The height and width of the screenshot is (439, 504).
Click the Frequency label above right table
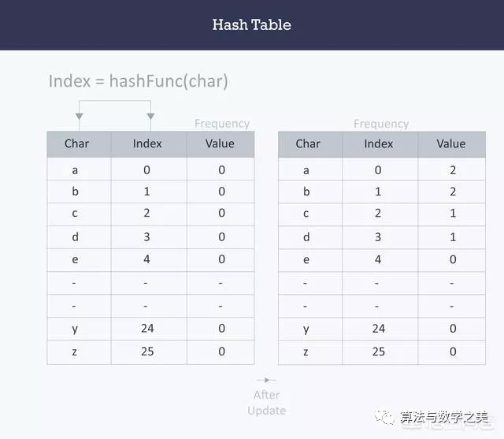[x=381, y=124]
